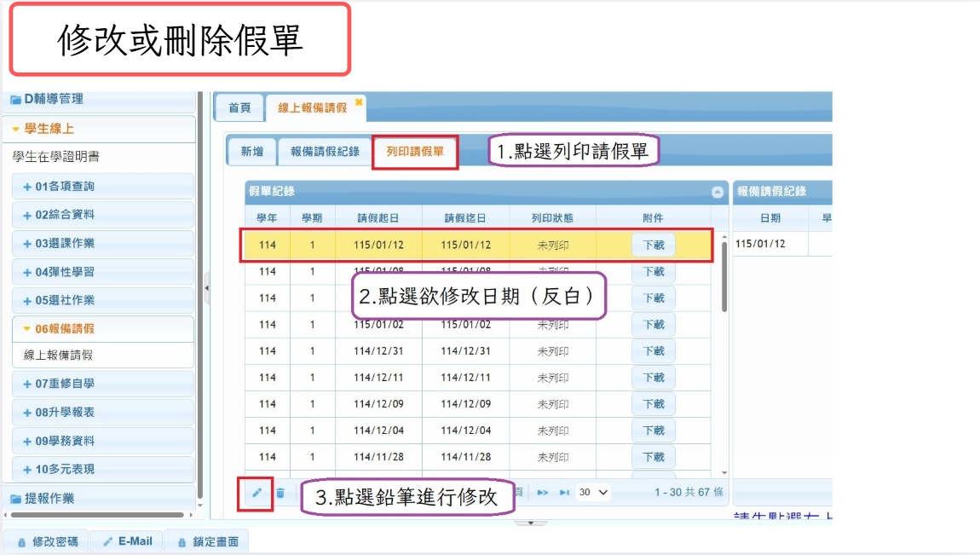Download attachment for the highlighted 115/01/12 row
The height and width of the screenshot is (555, 980).
click(x=653, y=245)
